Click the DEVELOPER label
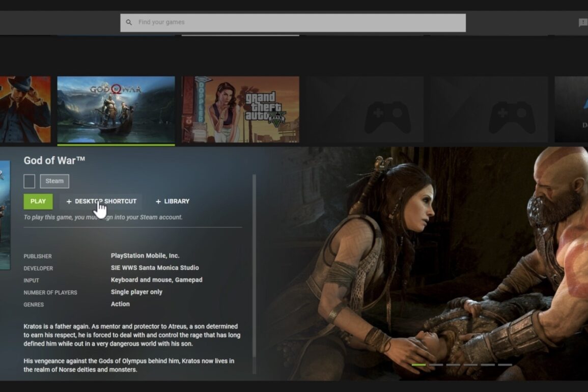The width and height of the screenshot is (588, 392). click(38, 268)
